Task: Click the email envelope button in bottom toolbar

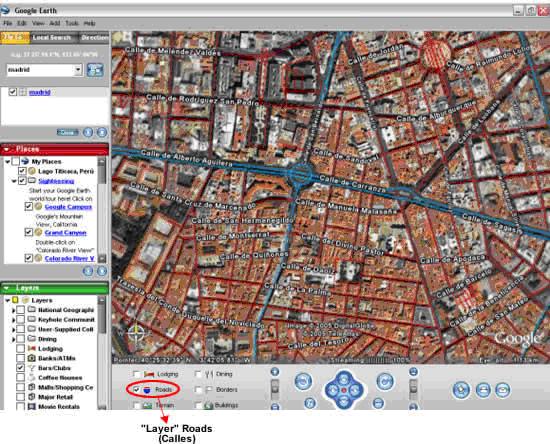Action: pos(503,390)
